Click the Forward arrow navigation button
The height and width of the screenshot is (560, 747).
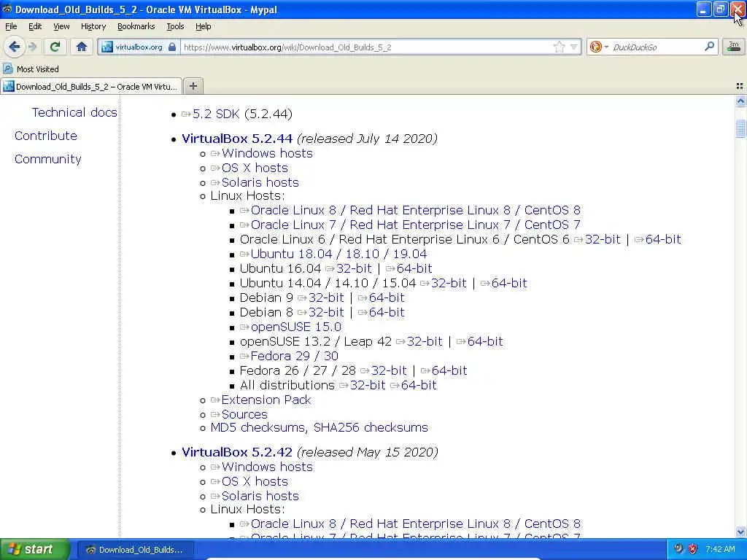[32, 47]
